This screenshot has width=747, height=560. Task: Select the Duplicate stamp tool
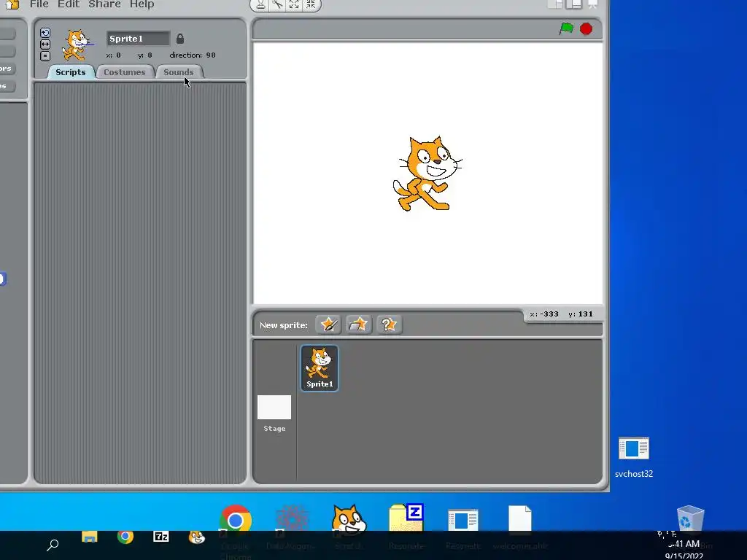[x=260, y=5]
